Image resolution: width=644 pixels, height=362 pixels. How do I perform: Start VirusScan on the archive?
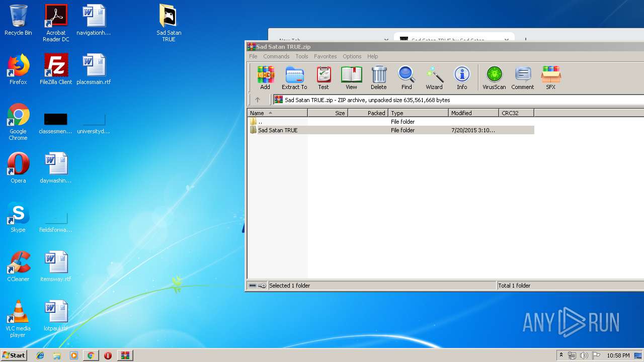pos(494,78)
